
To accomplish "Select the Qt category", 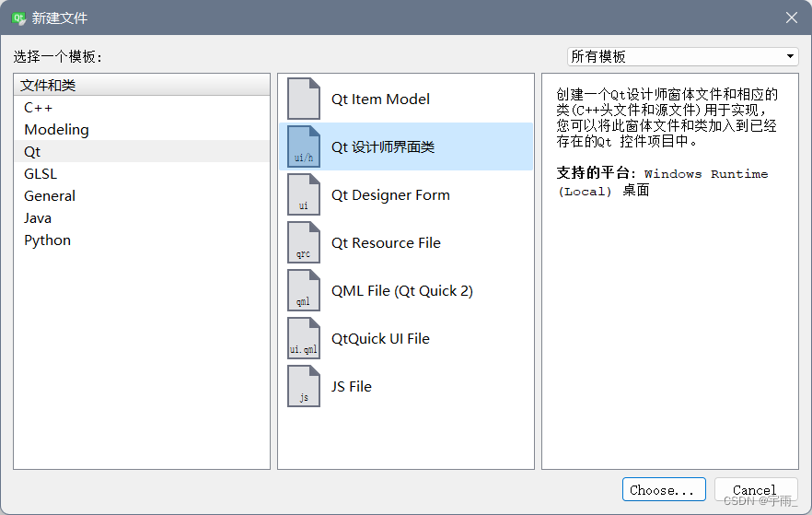I will [142, 152].
